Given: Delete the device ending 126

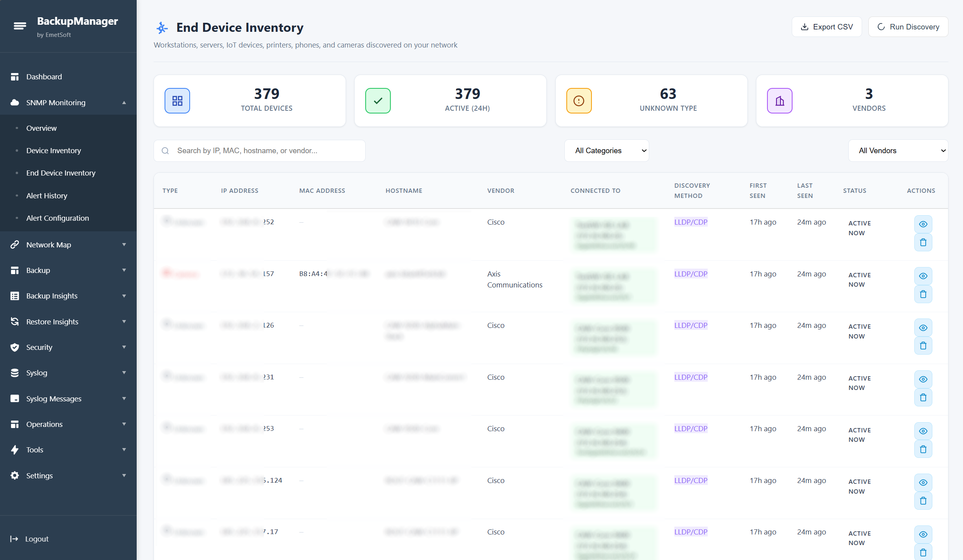Looking at the screenshot, I should [x=923, y=346].
